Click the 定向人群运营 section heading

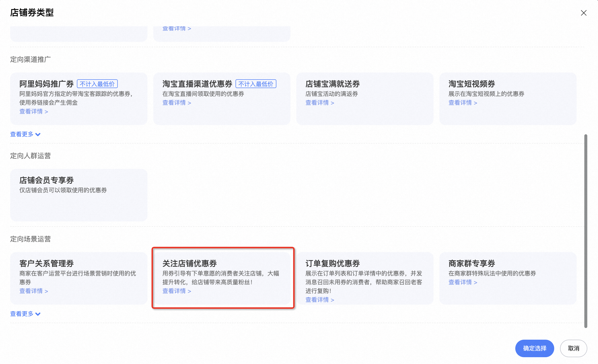(x=30, y=156)
